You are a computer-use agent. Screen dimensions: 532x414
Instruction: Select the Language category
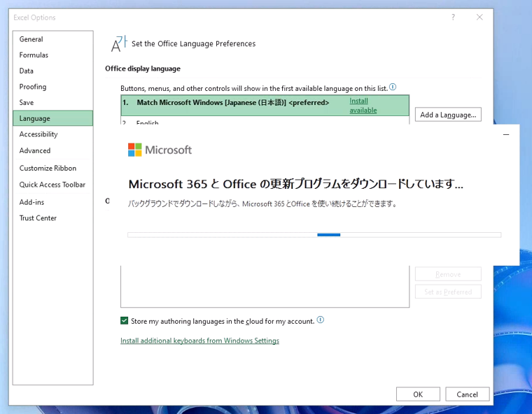pos(53,118)
